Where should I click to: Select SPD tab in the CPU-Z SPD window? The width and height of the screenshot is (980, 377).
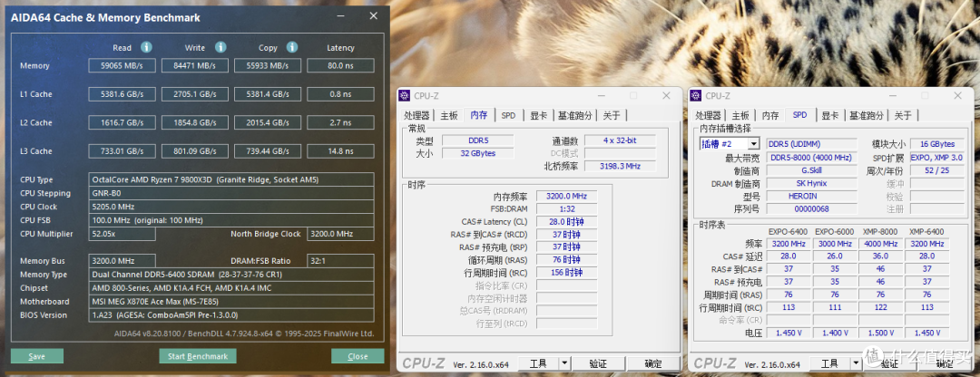click(x=800, y=115)
